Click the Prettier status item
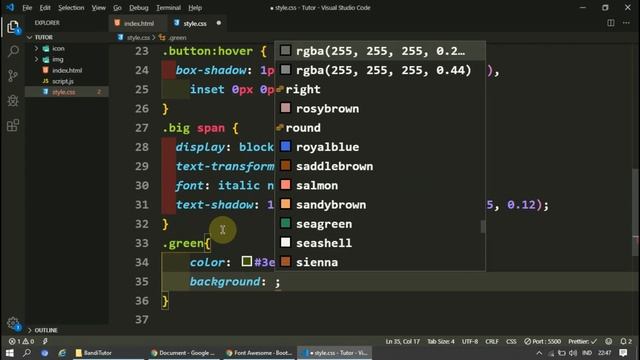 (x=582, y=341)
